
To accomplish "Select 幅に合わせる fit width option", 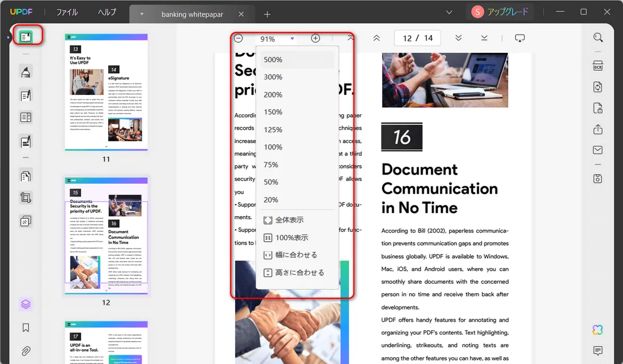I will click(x=297, y=255).
